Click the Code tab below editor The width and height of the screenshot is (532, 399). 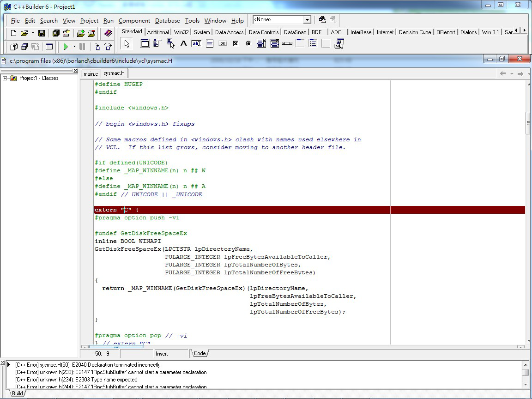[200, 353]
